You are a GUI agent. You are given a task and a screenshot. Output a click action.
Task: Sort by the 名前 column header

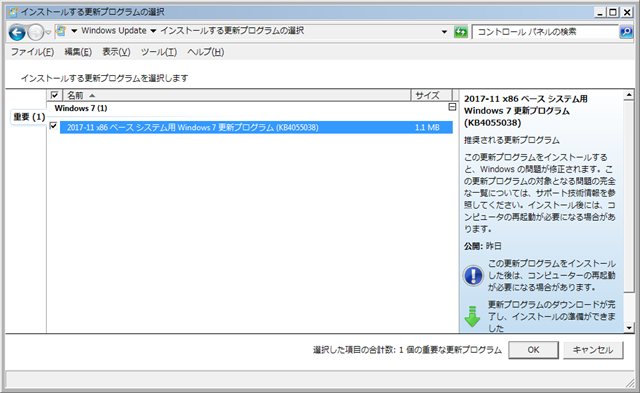click(x=236, y=95)
